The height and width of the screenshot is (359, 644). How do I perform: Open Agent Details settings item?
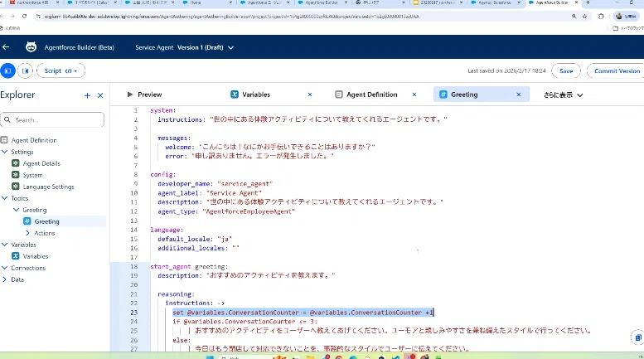click(x=41, y=163)
